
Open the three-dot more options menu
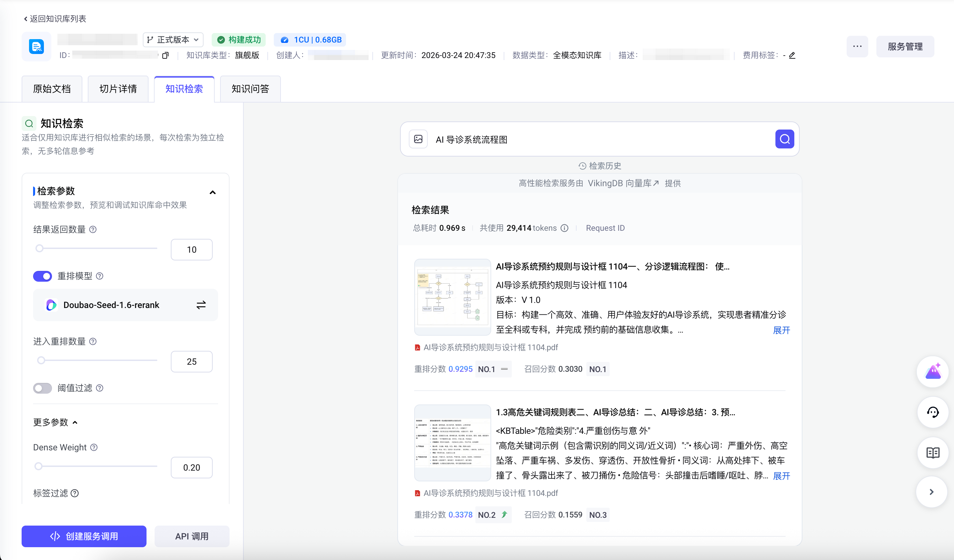tap(857, 47)
